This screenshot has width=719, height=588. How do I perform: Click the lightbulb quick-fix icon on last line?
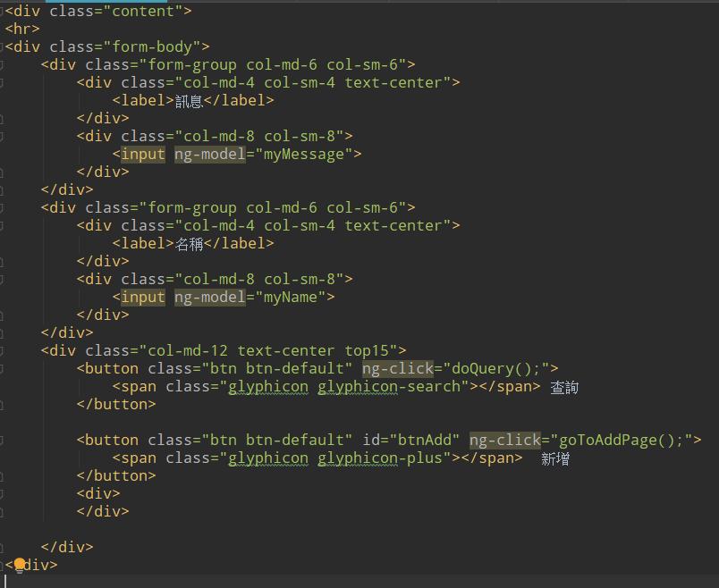(20, 566)
